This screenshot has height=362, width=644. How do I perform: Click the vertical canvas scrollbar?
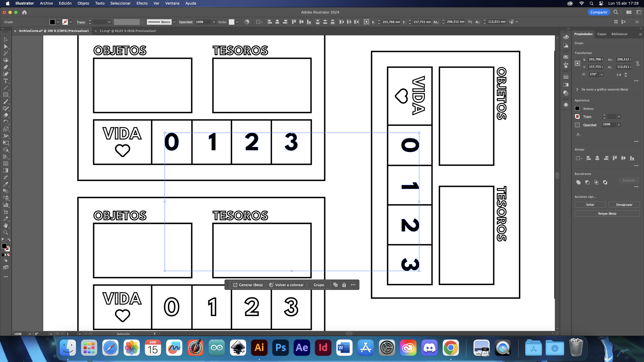tap(557, 176)
